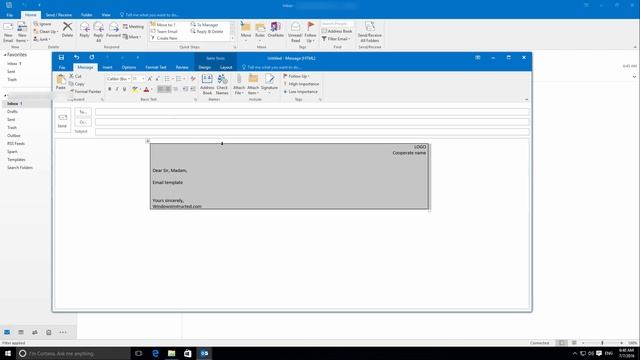This screenshot has width=640, height=360.
Task: Expand the Follow Up menu in message ribbon
Action: pyautogui.click(x=296, y=76)
